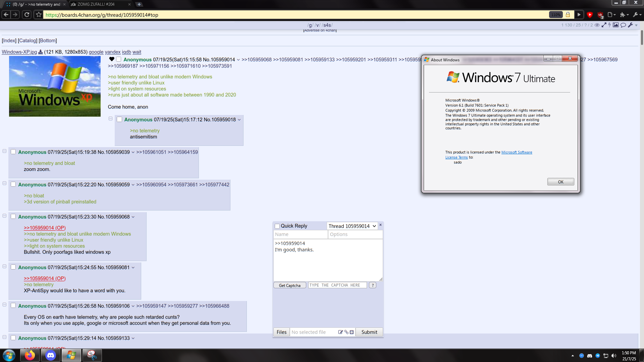The image size is (644, 362).
Task: Open a new browser tab
Action: point(139,4)
